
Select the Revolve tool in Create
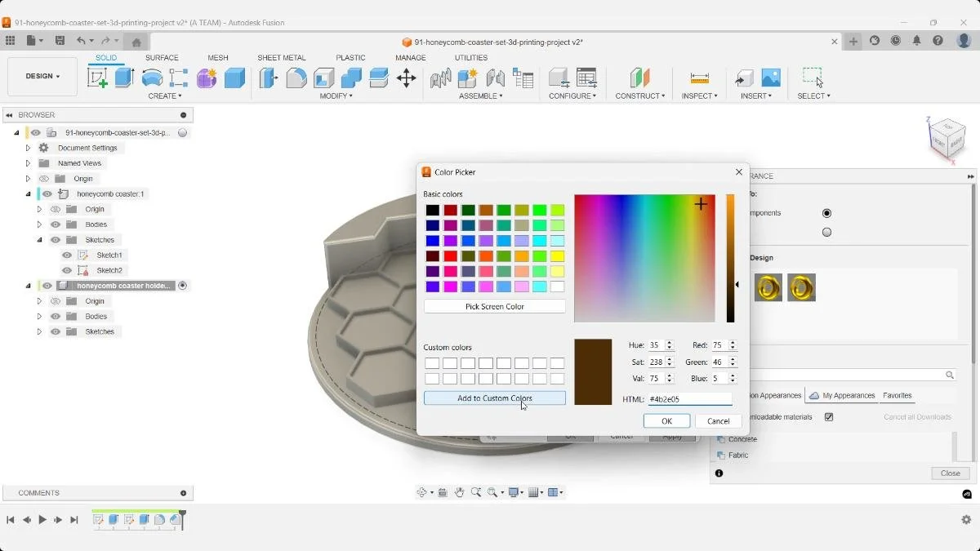coord(152,78)
